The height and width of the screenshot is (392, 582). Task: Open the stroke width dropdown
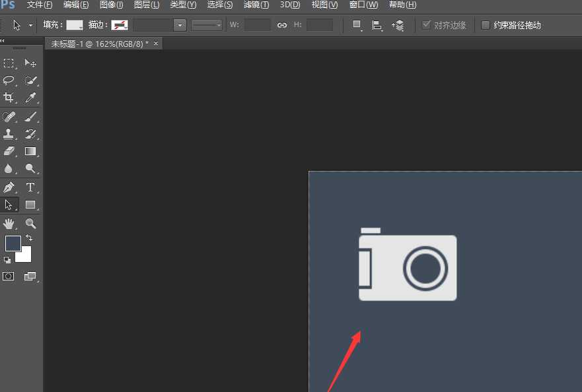pos(180,25)
